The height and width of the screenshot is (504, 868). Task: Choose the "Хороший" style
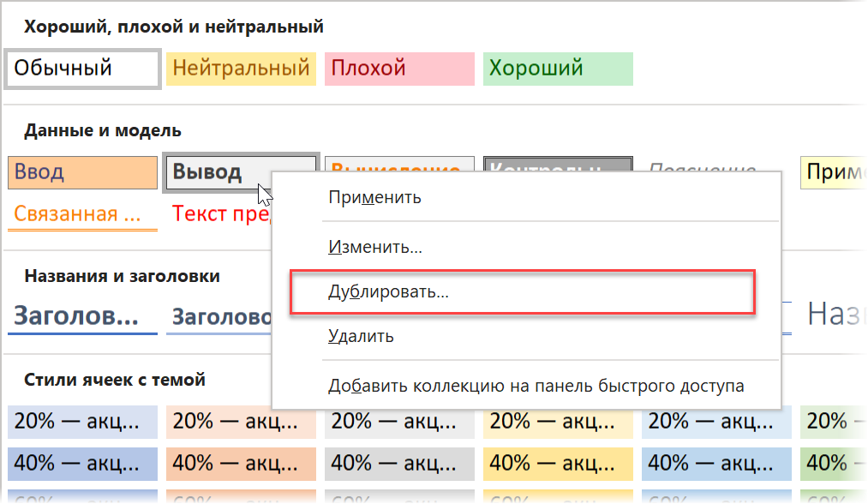558,69
